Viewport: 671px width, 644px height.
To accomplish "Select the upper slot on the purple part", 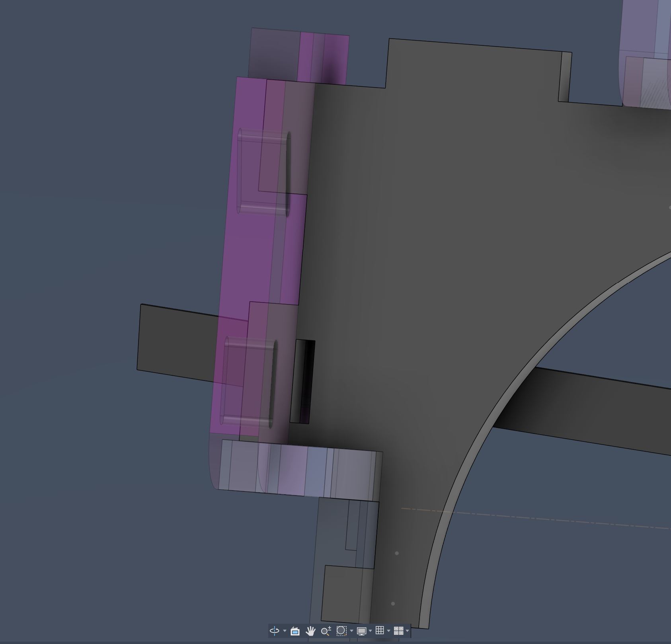I will click(x=263, y=171).
